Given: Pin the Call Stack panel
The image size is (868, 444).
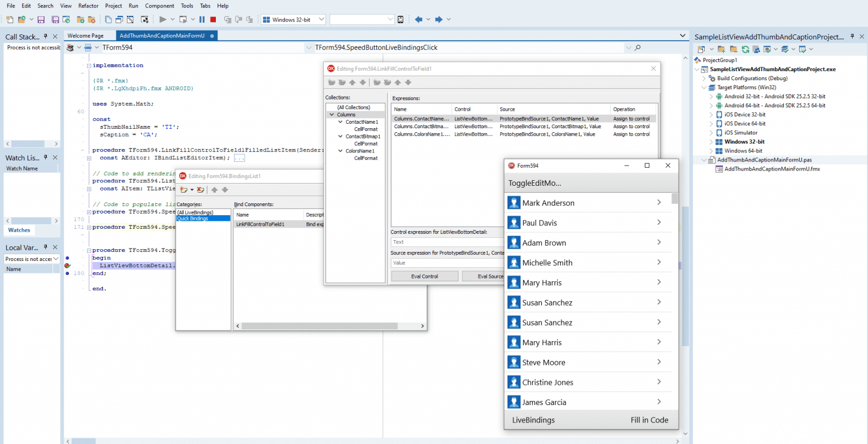Looking at the screenshot, I should tap(46, 37).
